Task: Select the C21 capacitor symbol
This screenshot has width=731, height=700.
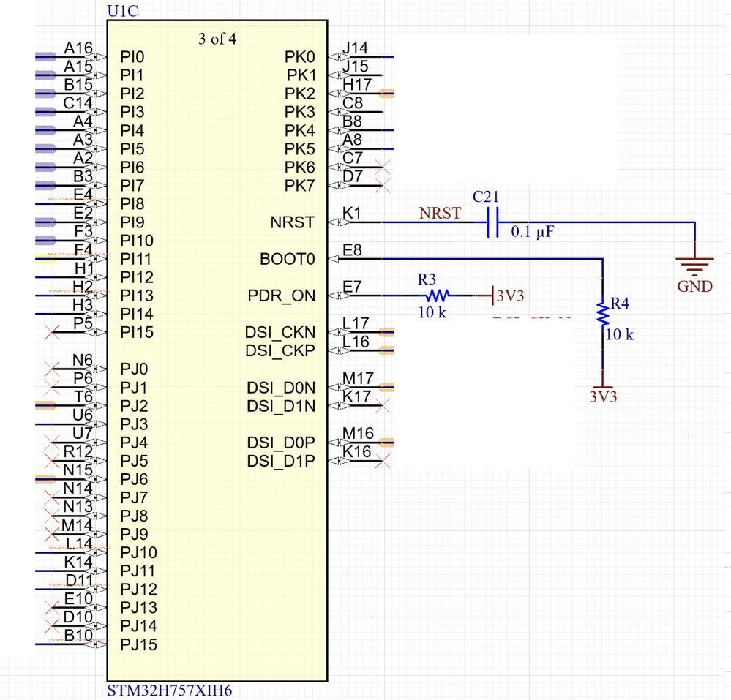Action: coord(492,222)
